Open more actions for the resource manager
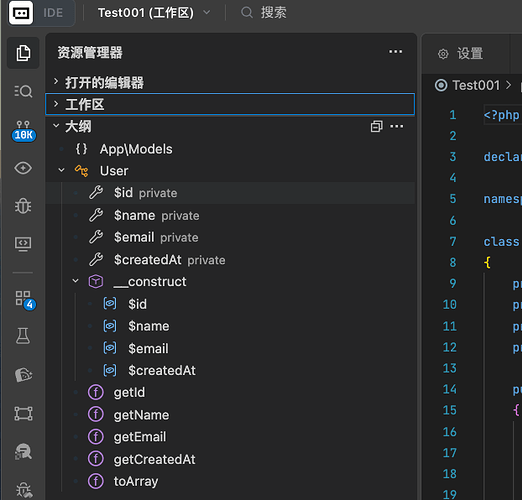 point(395,52)
